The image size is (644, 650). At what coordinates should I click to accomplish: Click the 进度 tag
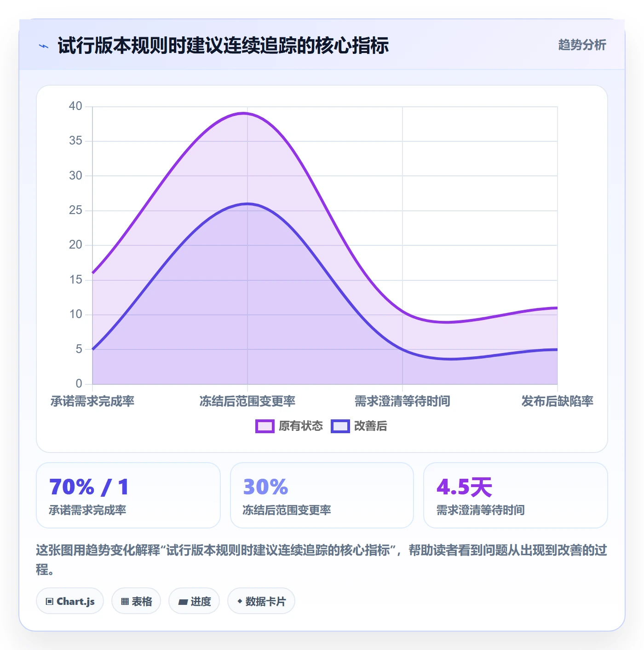194,601
